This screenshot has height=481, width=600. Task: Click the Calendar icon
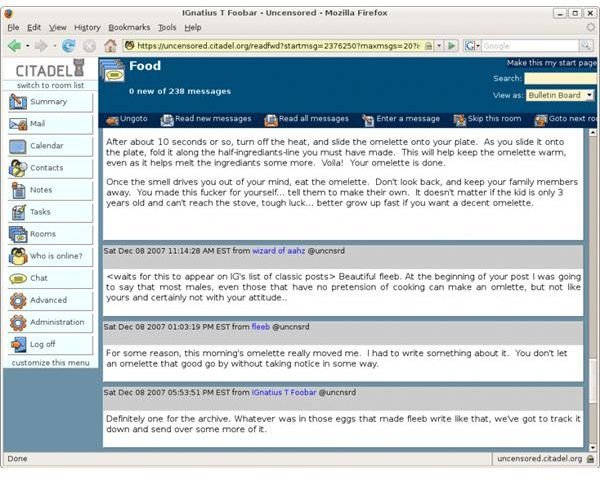18,146
